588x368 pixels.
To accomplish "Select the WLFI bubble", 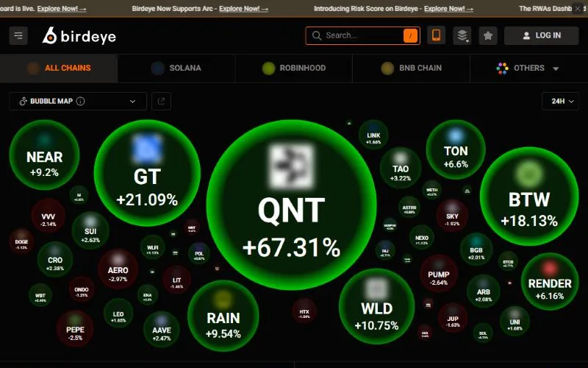I will tap(153, 247).
